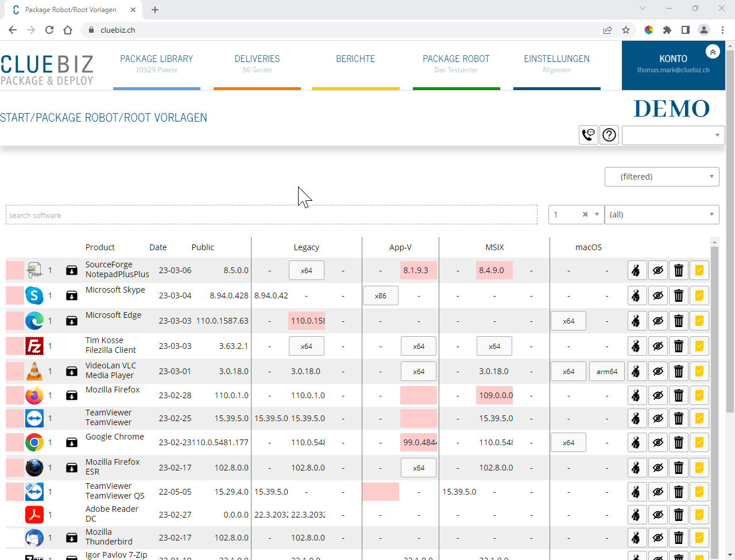Open browser extensions puzzle icon
Screen dimensions: 735x560
tap(667, 30)
